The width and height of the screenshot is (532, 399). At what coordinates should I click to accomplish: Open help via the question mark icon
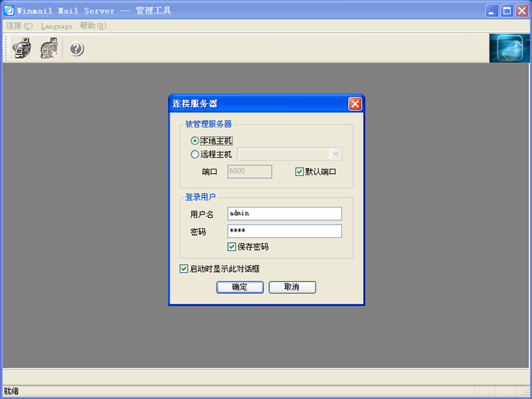click(x=77, y=49)
